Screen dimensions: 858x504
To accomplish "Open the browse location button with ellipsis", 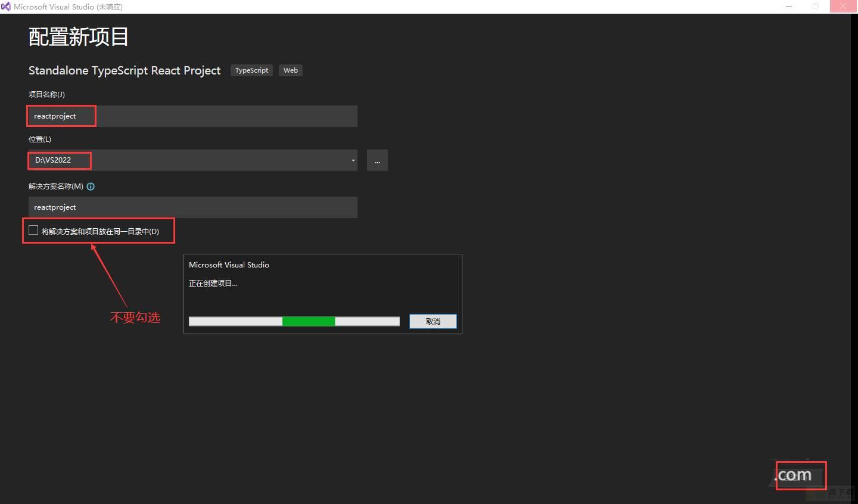I will pos(377,160).
